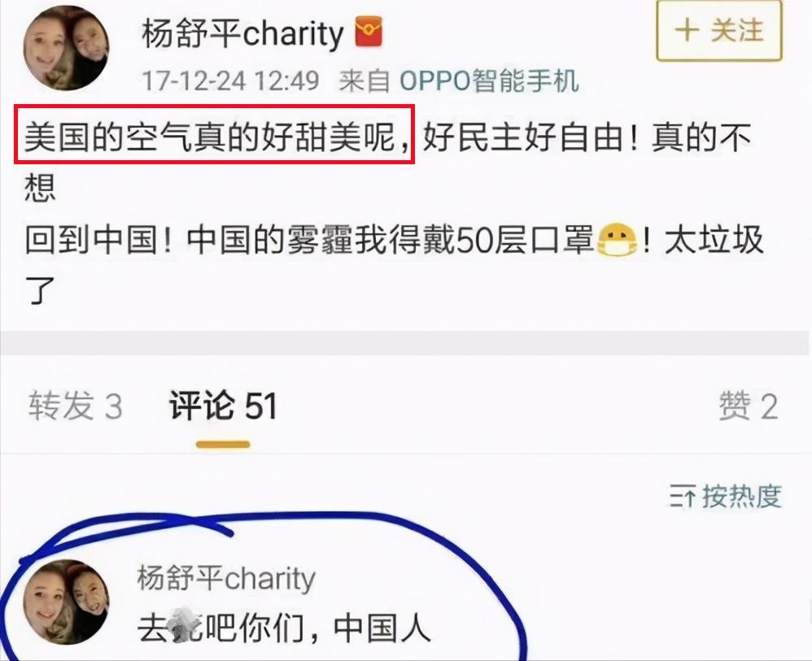812x661 pixels.
Task: Open the poster's avatar in post header
Action: [x=66, y=48]
